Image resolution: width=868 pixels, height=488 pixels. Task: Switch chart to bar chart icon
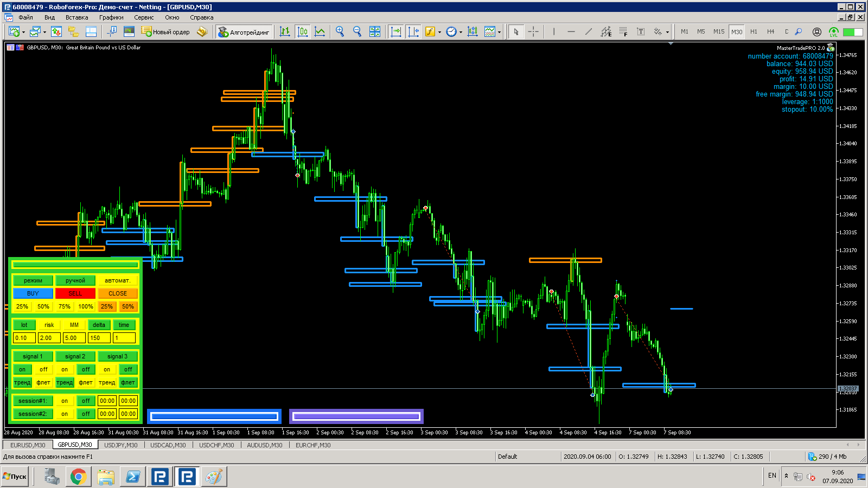coord(285,32)
